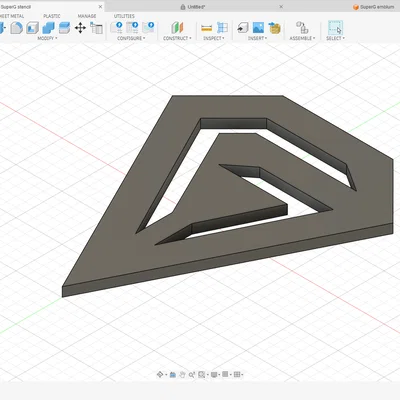Viewport: 400px width, 400px height.
Task: Click the Insert Derive icon
Action: pyautogui.click(x=242, y=28)
